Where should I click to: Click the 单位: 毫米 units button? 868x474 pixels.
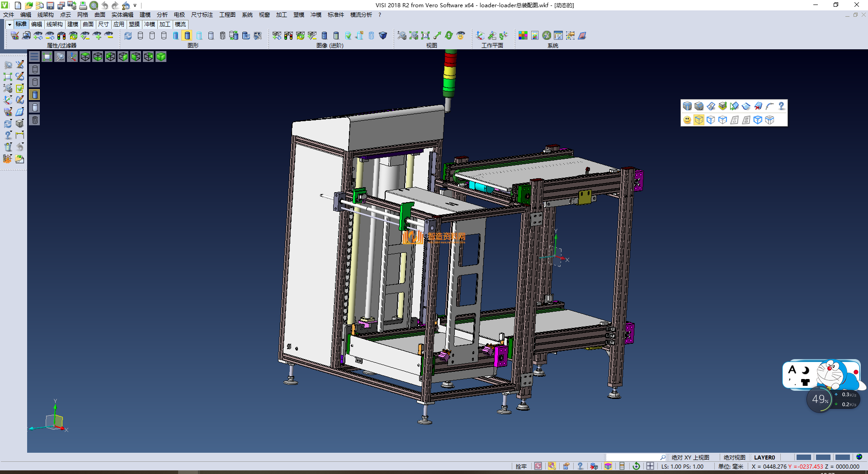(x=731, y=466)
